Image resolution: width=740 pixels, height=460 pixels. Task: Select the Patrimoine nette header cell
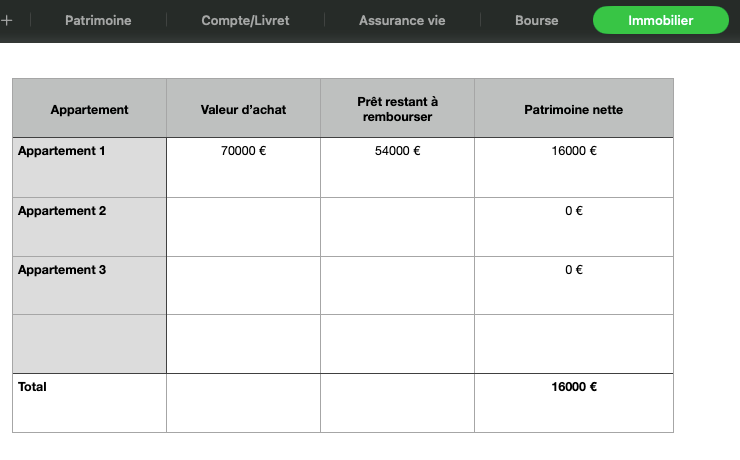coord(574,109)
